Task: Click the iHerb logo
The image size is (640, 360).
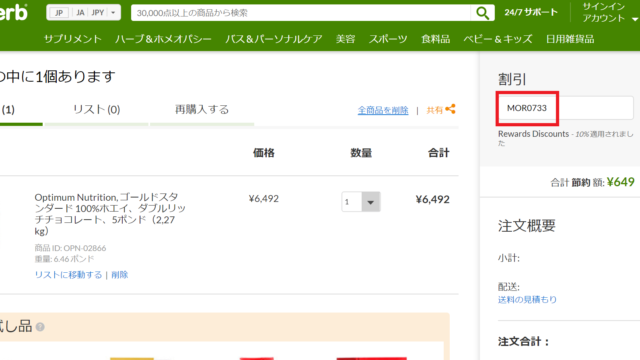Action: [x=13, y=13]
